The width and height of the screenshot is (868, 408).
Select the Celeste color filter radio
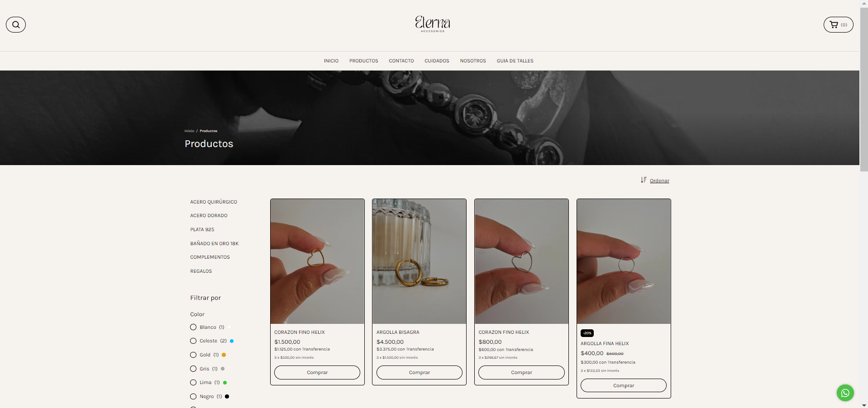pos(193,341)
